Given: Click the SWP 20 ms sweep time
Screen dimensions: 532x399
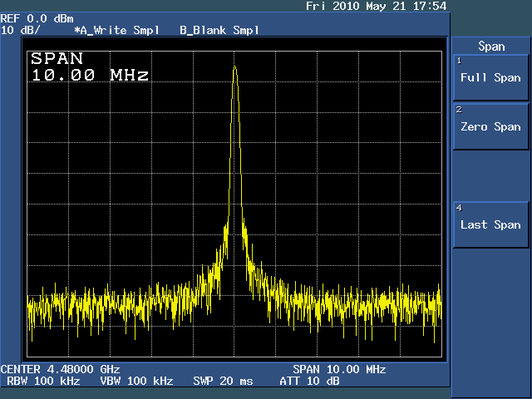Looking at the screenshot, I should [x=223, y=381].
